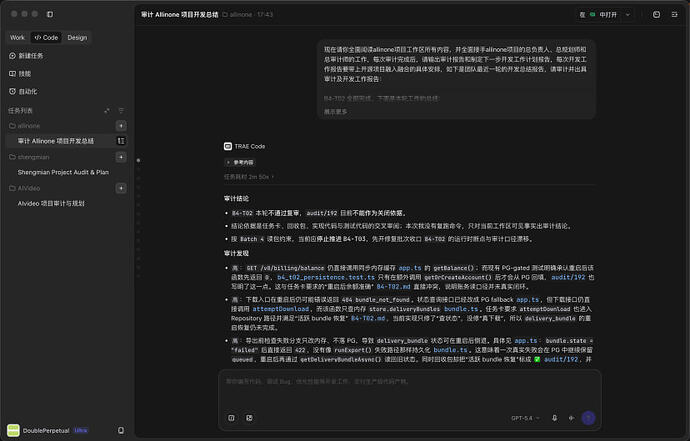Click the send message button
Viewport: 690px width, 441px height.
(588, 418)
